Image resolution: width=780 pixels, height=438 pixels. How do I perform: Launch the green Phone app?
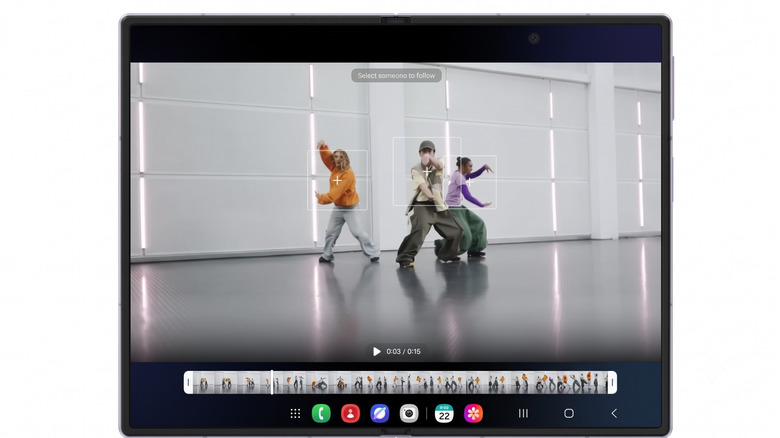click(321, 414)
